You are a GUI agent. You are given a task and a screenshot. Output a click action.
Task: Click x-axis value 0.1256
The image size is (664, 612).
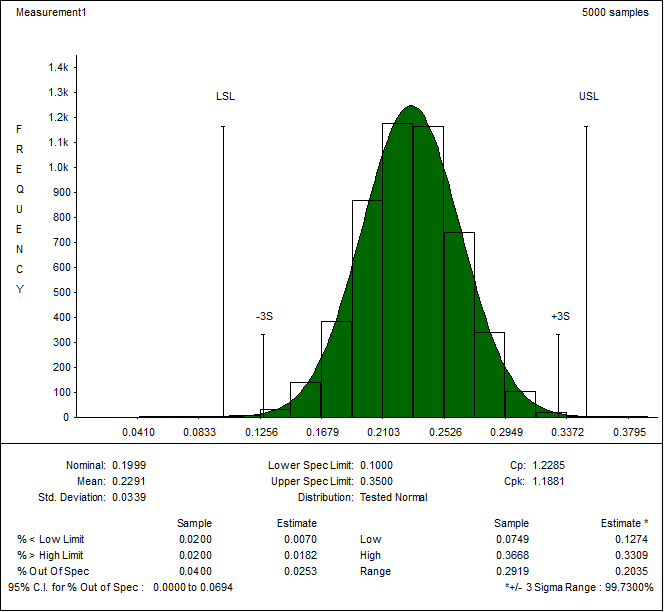coord(262,432)
